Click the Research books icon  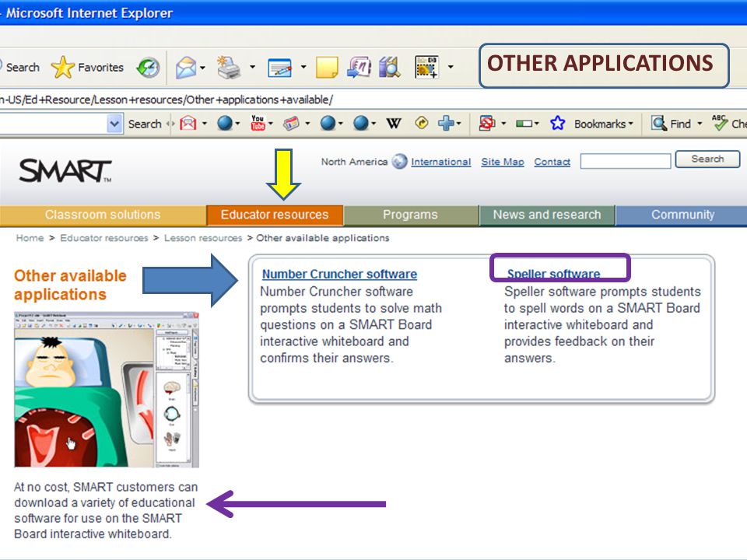click(389, 67)
